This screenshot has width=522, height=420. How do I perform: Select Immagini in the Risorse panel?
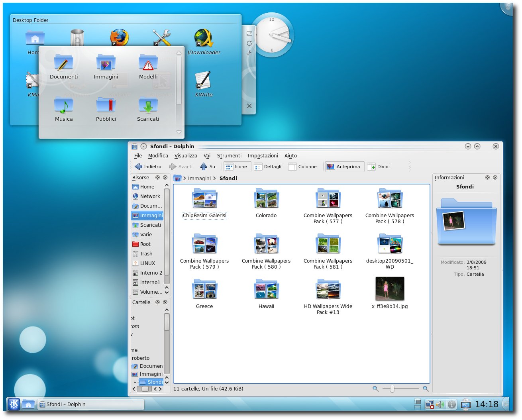(147, 216)
